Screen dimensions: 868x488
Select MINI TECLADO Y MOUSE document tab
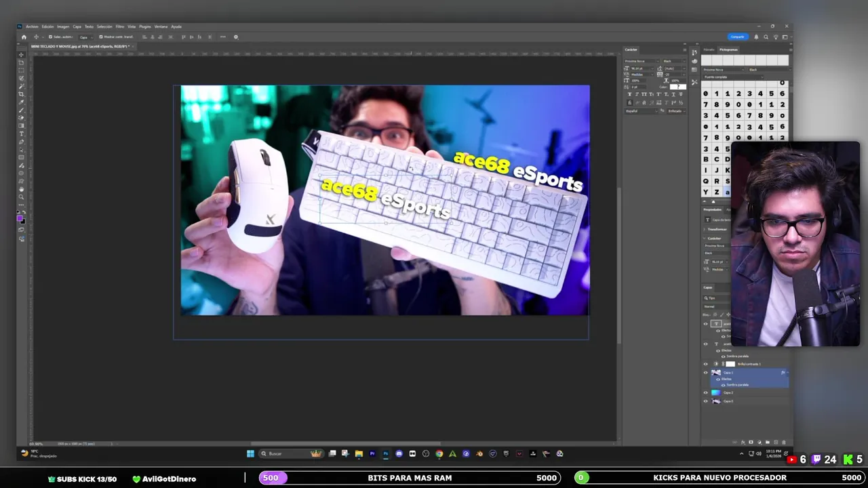[81, 46]
